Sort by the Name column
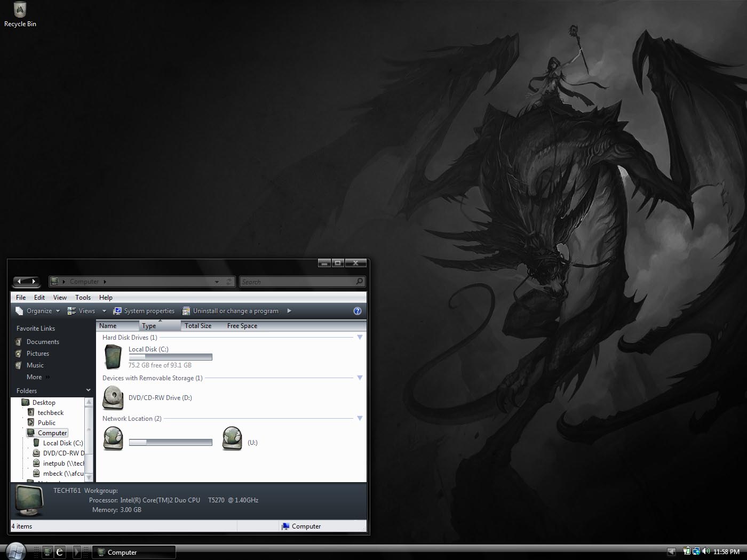The width and height of the screenshot is (747, 560). pyautogui.click(x=117, y=326)
